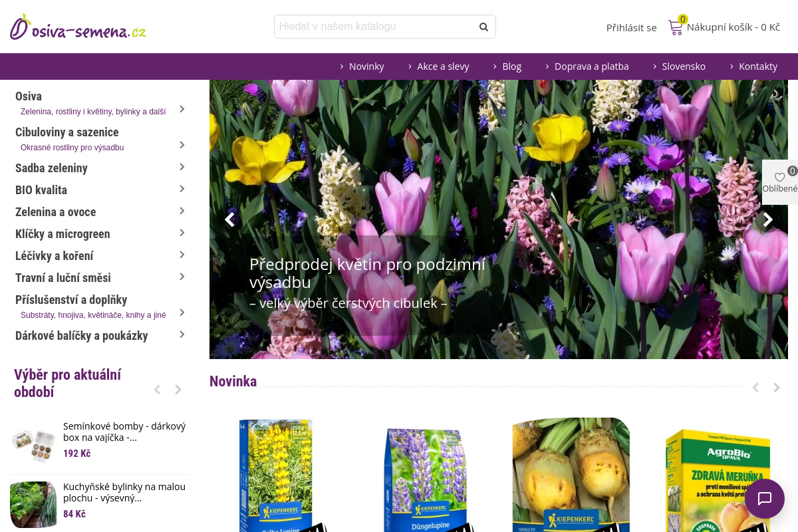Open the Kontakty menu item
The height and width of the screenshot is (532, 798).
click(757, 66)
